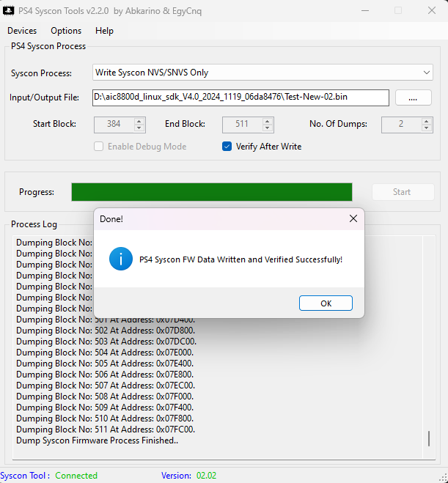Screen dimensions: 448x483
Task: Open the Options menu
Action: [x=66, y=31]
